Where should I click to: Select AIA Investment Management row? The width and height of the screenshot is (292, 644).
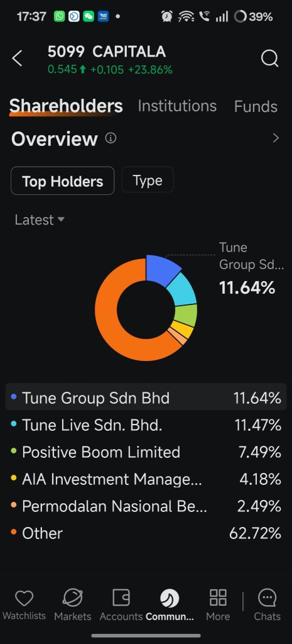146,479
